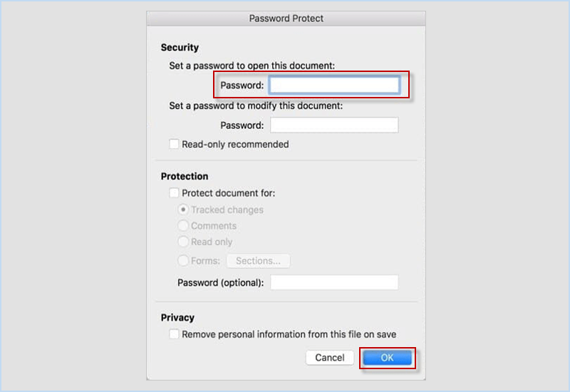Click the password field for modifying the document

tap(333, 125)
